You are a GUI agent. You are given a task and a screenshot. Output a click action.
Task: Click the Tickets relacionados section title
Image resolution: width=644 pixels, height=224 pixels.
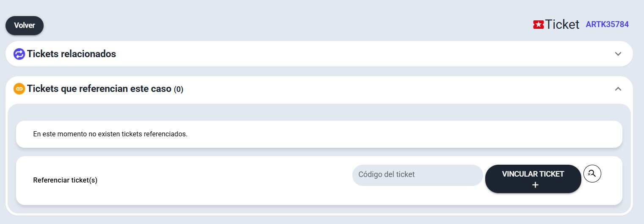72,54
